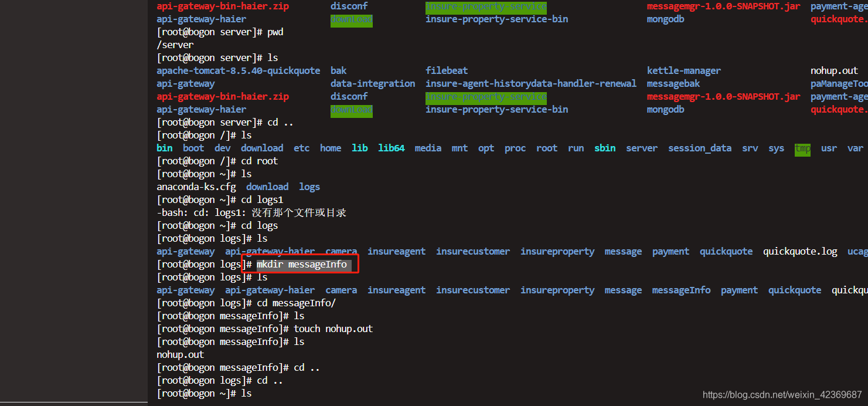Image resolution: width=868 pixels, height=406 pixels.
Task: Click the highlighted insure-property-service entry
Action: (485, 96)
